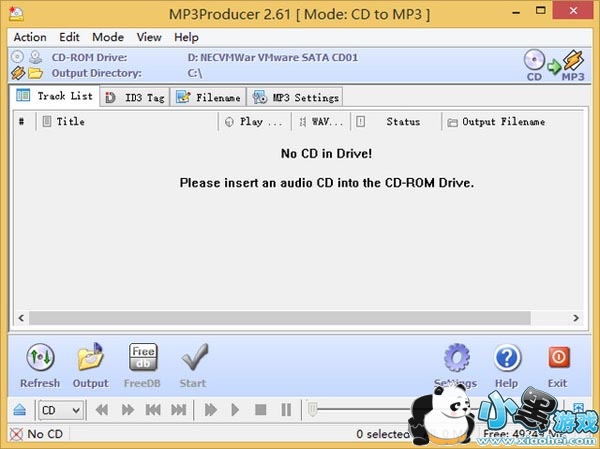
Task: Skip to next track button
Action: tap(179, 410)
